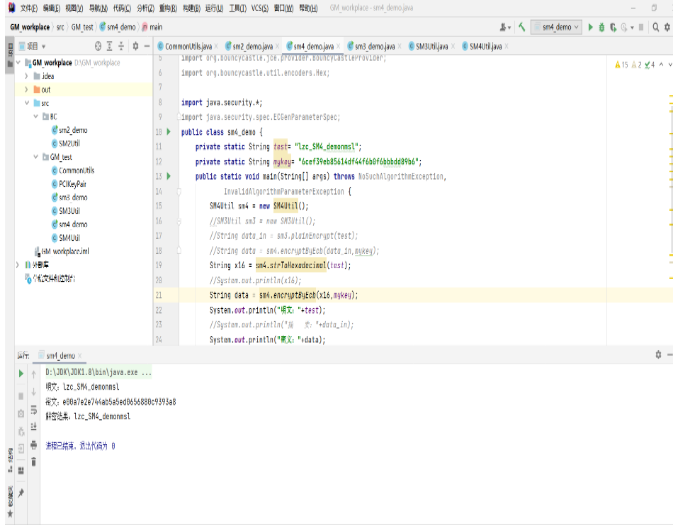Screen dimensions: 673x525
Task: Select the D:\JDK\JDK1.8\bin\java.exe console line
Action: pyautogui.click(x=98, y=372)
